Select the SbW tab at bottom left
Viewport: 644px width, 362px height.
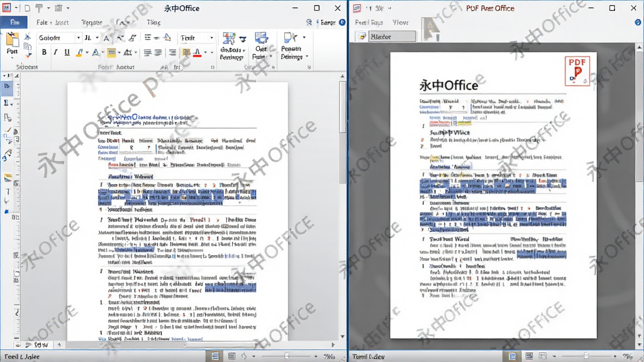click(40, 345)
